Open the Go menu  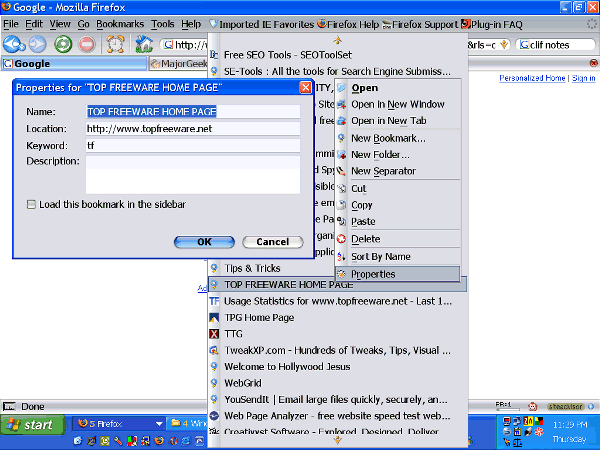click(x=83, y=24)
